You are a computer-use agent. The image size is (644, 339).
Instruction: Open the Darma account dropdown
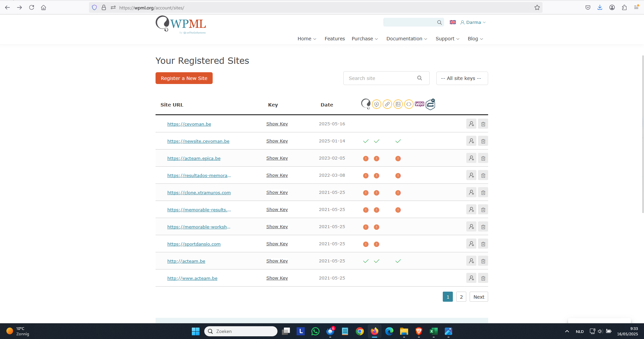point(473,23)
